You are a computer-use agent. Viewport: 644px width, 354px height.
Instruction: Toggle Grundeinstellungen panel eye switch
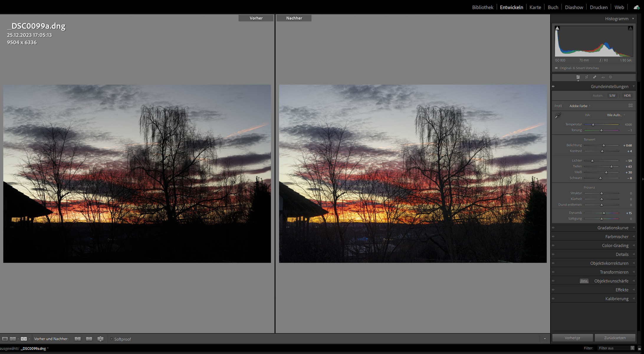pyautogui.click(x=553, y=87)
